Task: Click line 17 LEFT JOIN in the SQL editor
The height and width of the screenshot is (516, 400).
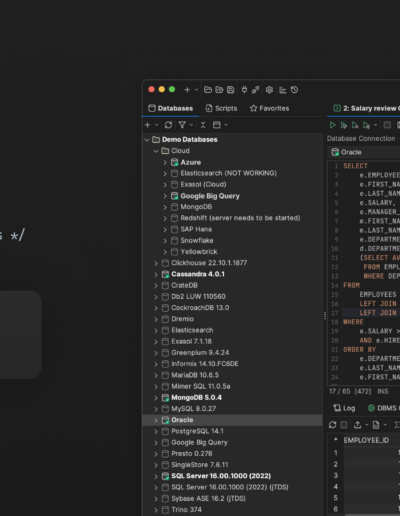Action: 378,313
